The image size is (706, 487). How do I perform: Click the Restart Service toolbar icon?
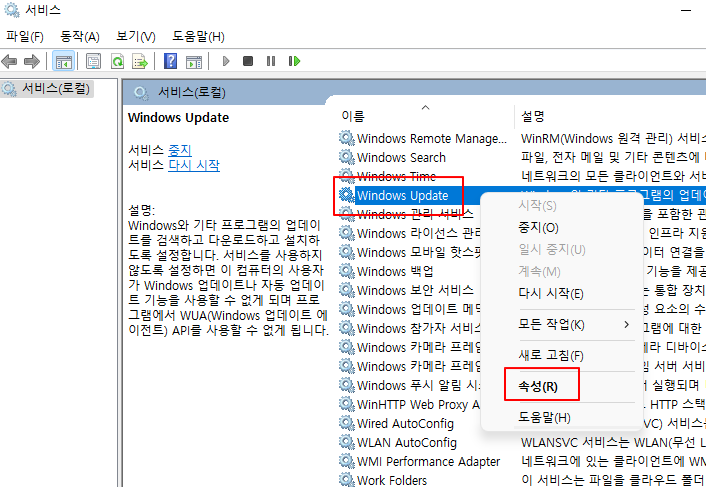click(x=294, y=61)
